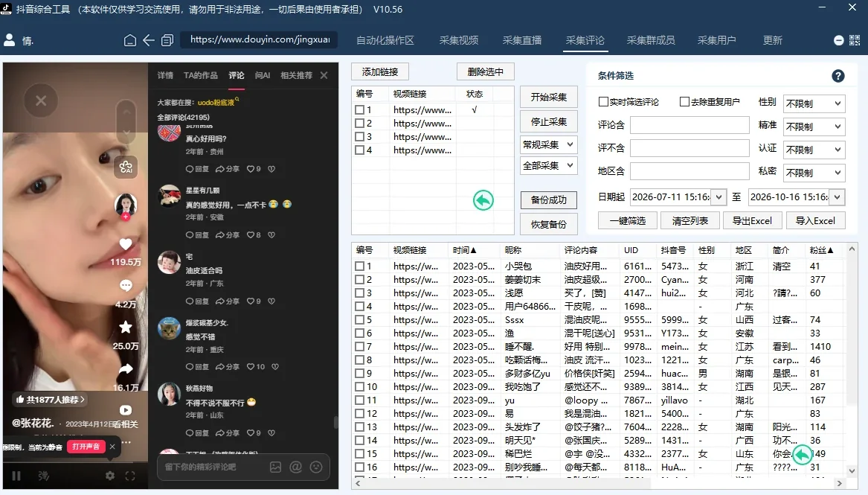Go back with the back arrow icon

click(x=148, y=40)
